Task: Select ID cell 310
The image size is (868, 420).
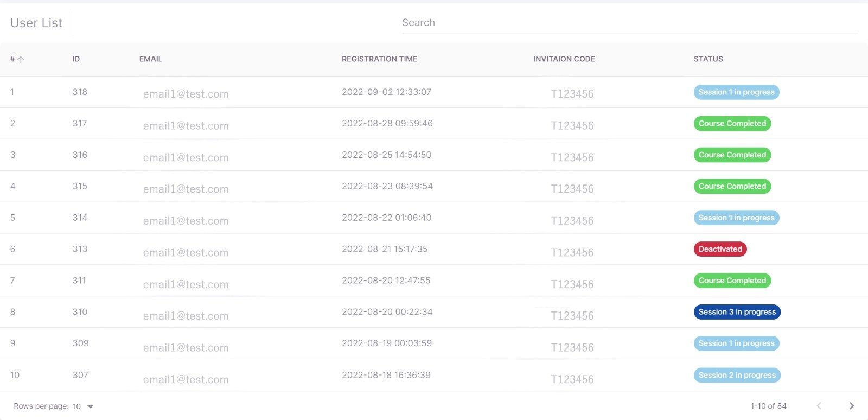Action: pos(80,312)
